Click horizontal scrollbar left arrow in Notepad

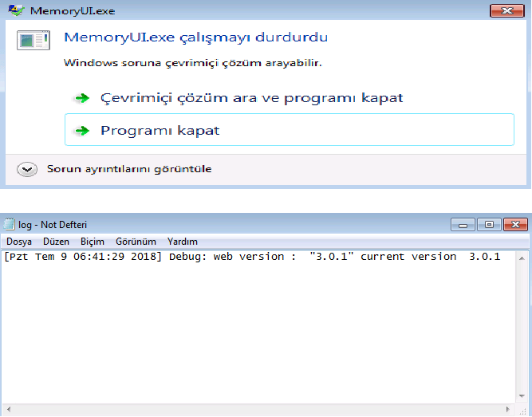pos(9,409)
